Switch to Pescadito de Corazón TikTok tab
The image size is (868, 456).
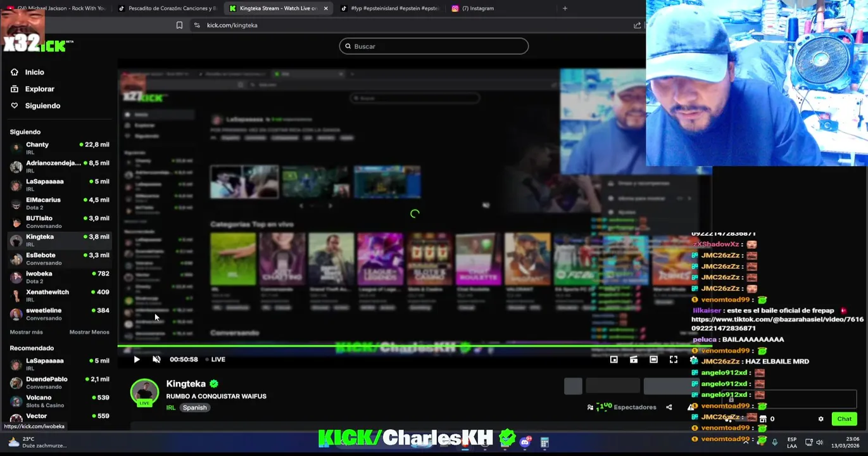[167, 8]
